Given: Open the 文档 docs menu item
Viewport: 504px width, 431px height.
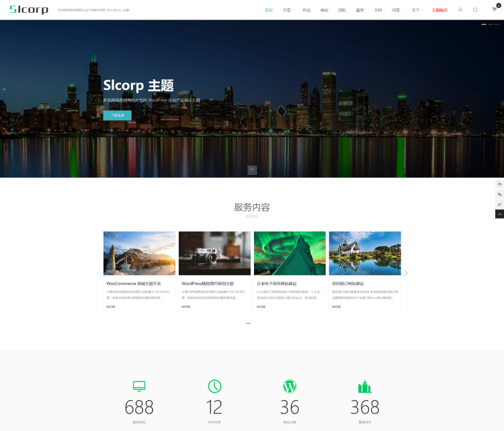Looking at the screenshot, I should tap(378, 10).
